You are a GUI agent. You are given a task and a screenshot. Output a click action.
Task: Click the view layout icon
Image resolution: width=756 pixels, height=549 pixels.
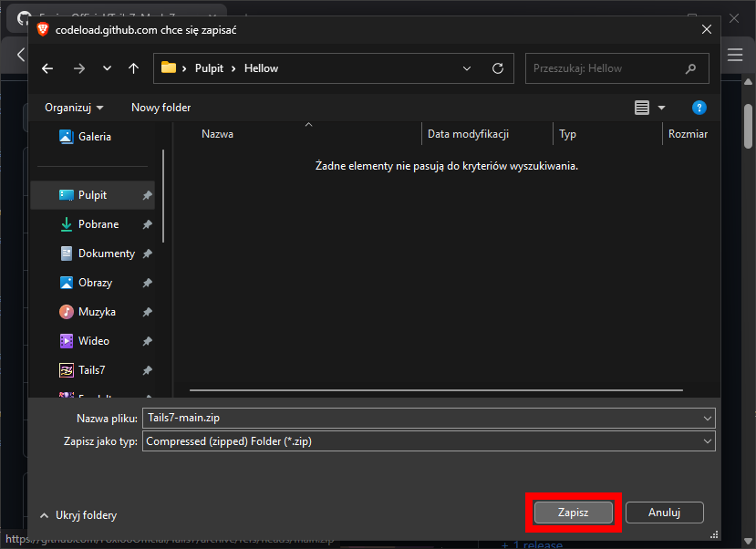pos(642,108)
